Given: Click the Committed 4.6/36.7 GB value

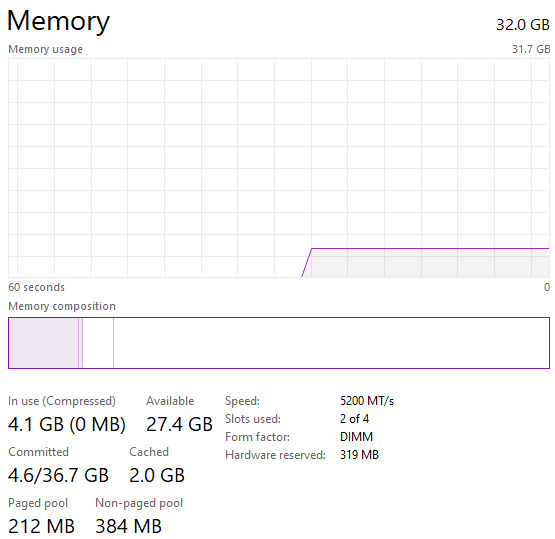Looking at the screenshot, I should point(58,475).
